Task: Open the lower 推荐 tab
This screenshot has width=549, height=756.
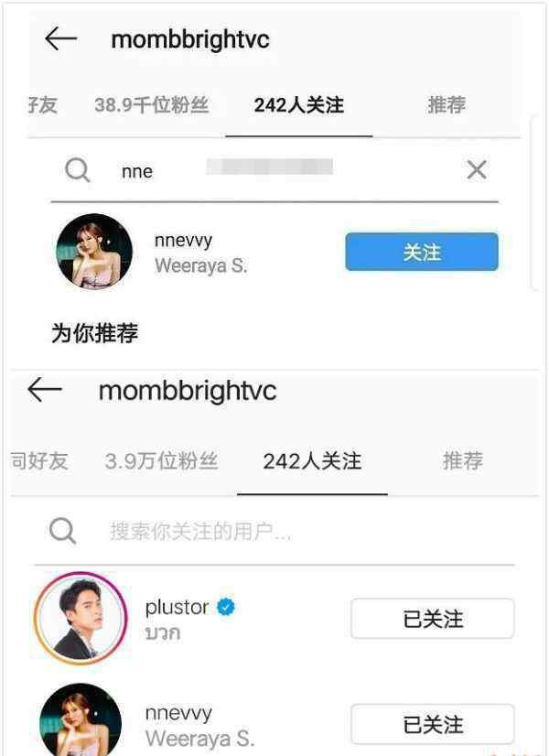Action: click(x=463, y=461)
